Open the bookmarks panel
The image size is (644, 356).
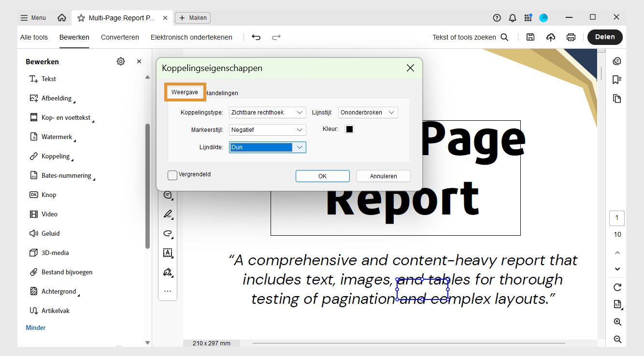[x=616, y=80]
